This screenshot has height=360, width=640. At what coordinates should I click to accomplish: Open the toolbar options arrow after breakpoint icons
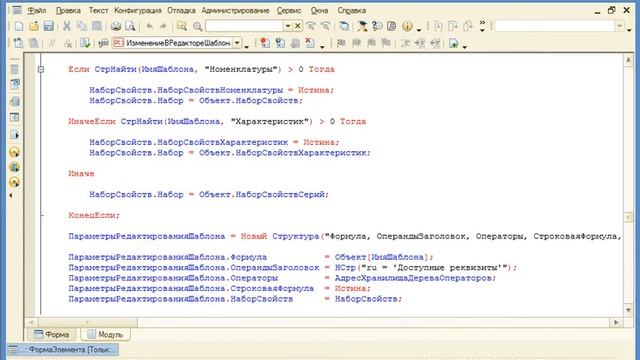[x=322, y=47]
